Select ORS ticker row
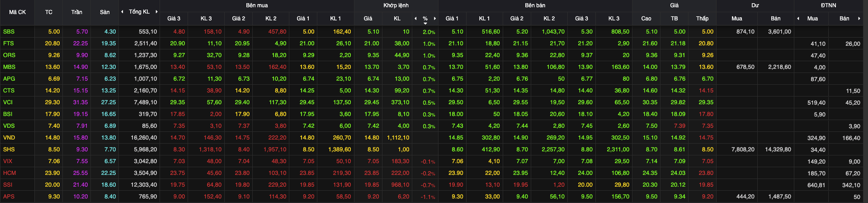 pyautogui.click(x=9, y=55)
